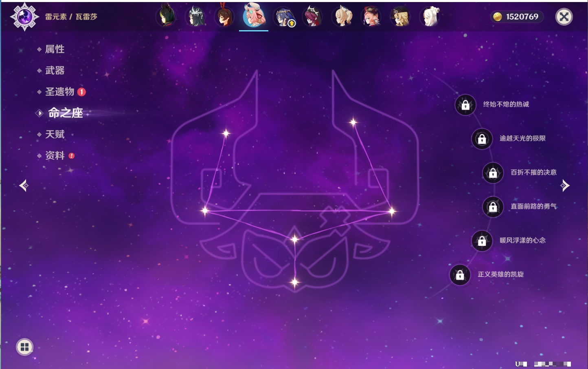The image size is (588, 369).
Task: Select the 命之座 constellation menu
Action: pos(66,113)
